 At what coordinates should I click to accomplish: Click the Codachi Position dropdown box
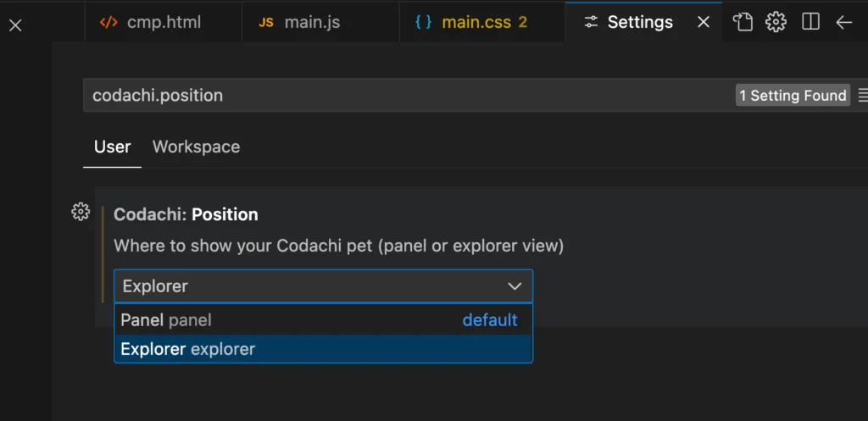[323, 286]
